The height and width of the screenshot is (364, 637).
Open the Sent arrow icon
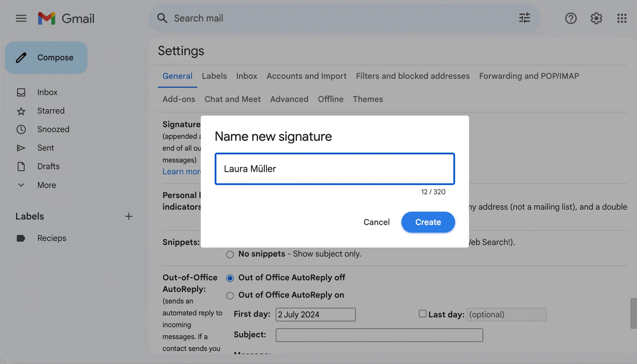(x=21, y=148)
